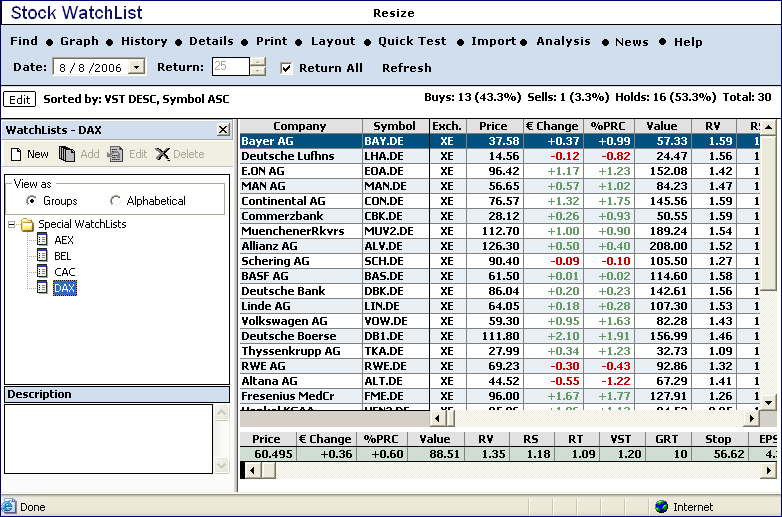This screenshot has height=517, width=782.
Task: Click the New watchlist icon
Action: click(15, 154)
